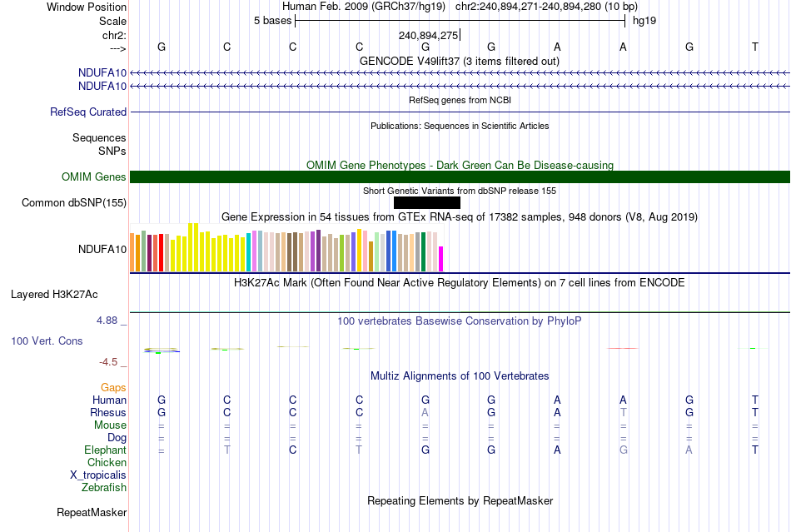This screenshot has height=532, width=791.
Task: Select the dark green bar in GTEx chart
Action: coord(423,252)
